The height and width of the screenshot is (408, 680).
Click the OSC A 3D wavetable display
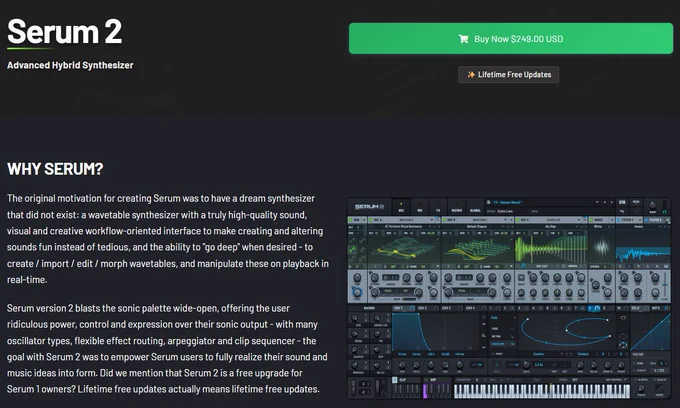click(x=403, y=249)
